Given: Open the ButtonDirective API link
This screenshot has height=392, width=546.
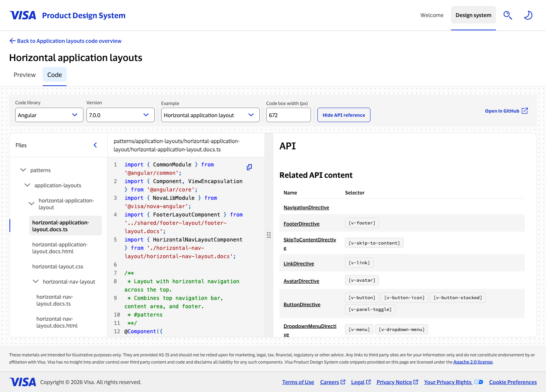Looking at the screenshot, I should click(x=302, y=304).
